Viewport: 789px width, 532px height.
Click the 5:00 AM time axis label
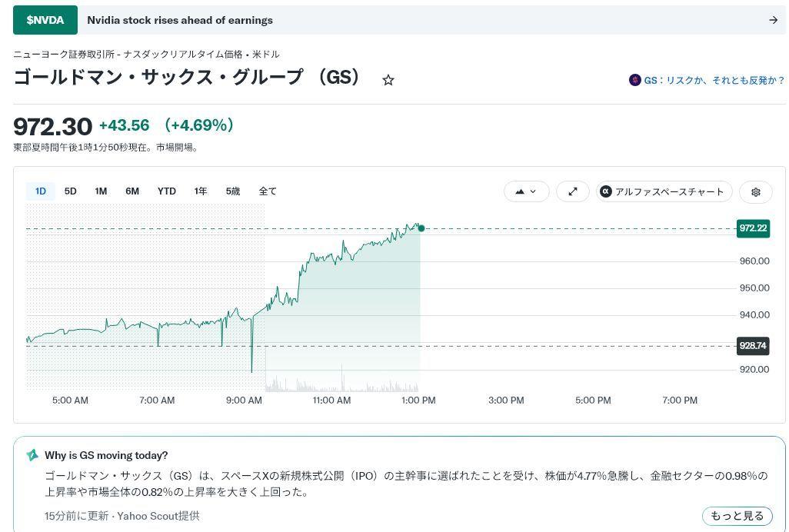tap(71, 401)
